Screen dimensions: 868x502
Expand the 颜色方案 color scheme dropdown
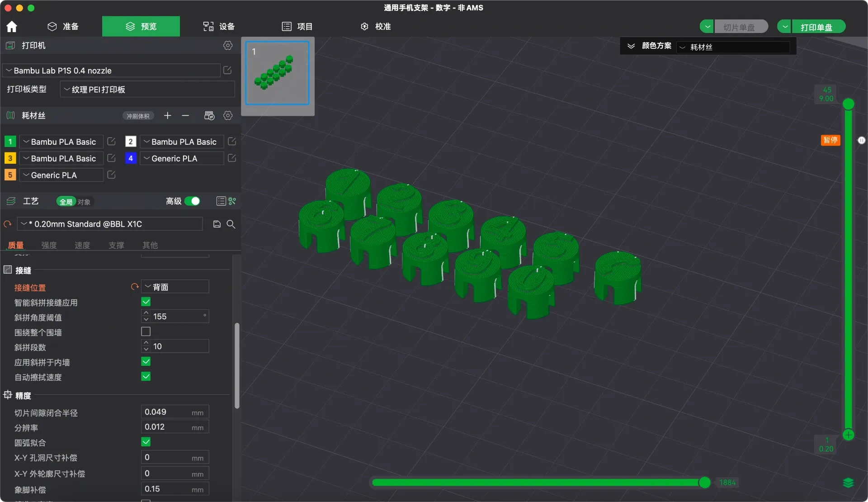point(734,47)
